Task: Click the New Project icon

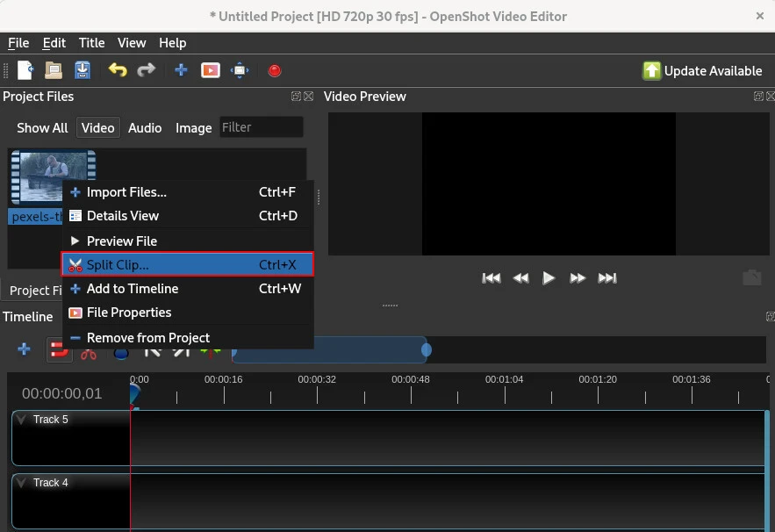Action: (25, 70)
